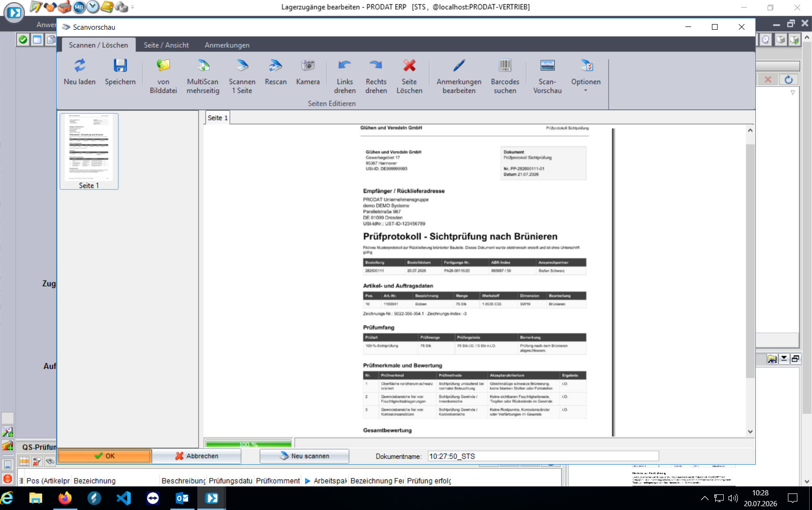Open Outlook from the taskbar
The width and height of the screenshot is (812, 510).
(182, 498)
